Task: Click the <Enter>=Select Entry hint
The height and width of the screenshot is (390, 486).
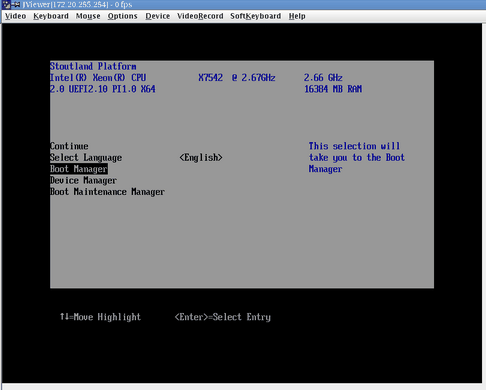Action: 223,317
